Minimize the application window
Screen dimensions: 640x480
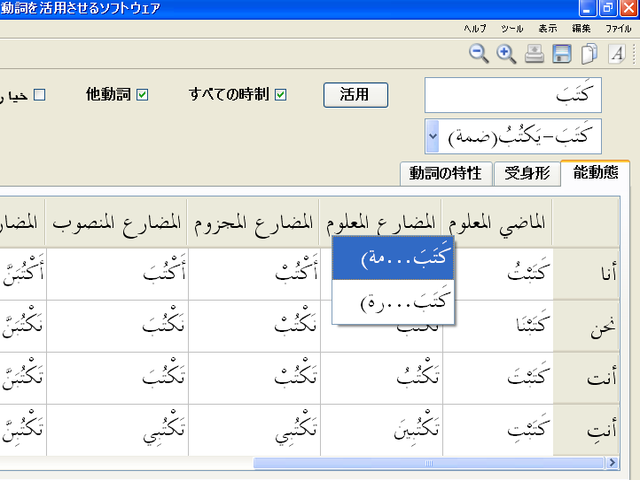pos(587,8)
